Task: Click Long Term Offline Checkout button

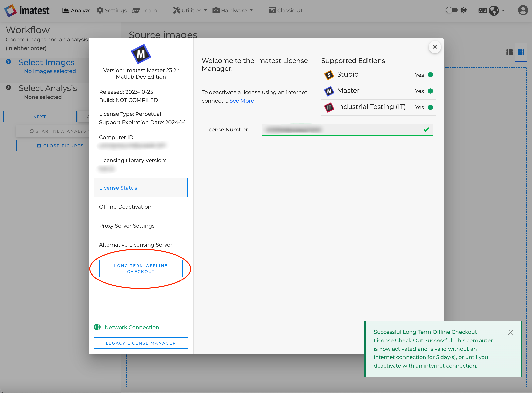Action: pyautogui.click(x=141, y=269)
